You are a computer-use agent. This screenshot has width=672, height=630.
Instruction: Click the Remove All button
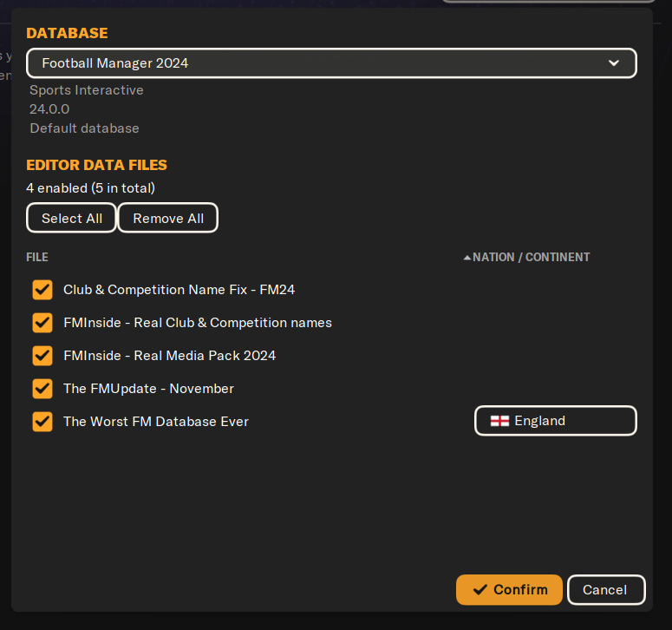168,218
